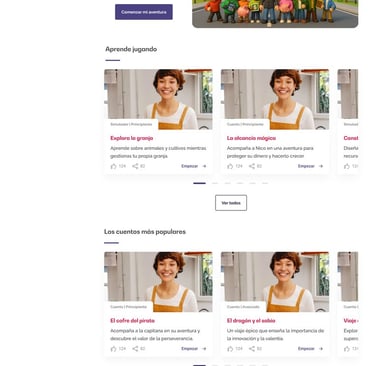Click arrow icon on El cofre del pirata card
This screenshot has height=366, width=375.
click(x=204, y=349)
